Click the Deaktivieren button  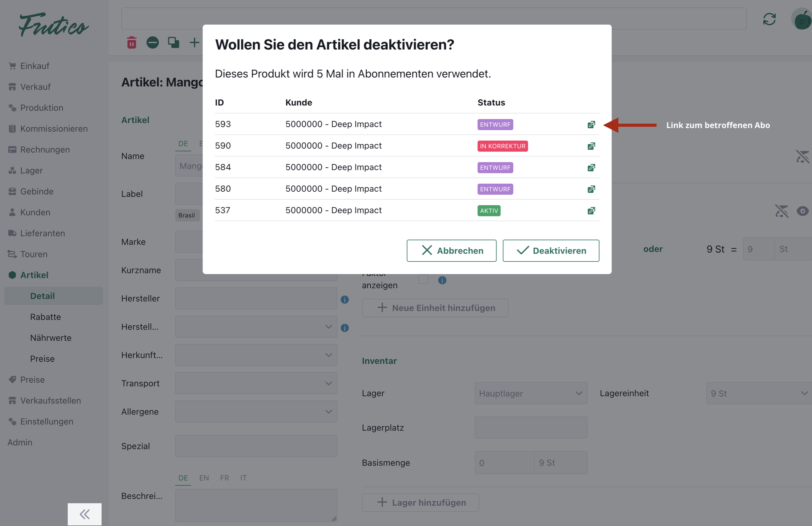click(x=551, y=251)
